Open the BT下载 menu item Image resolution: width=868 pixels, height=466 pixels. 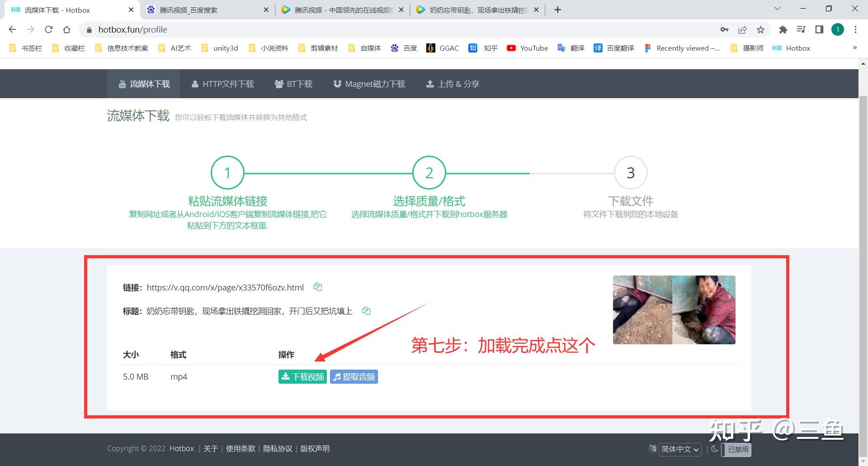tap(293, 84)
